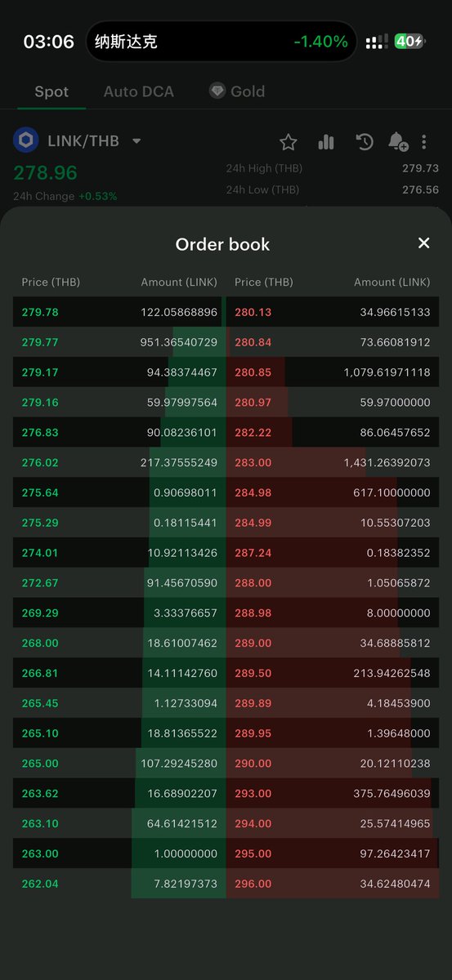Select bid price 265.00

point(40,764)
